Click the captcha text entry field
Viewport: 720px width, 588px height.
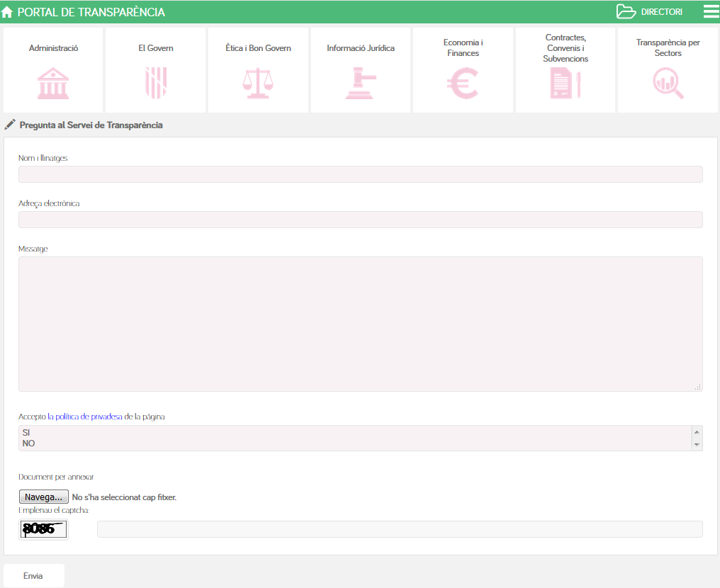(x=399, y=529)
